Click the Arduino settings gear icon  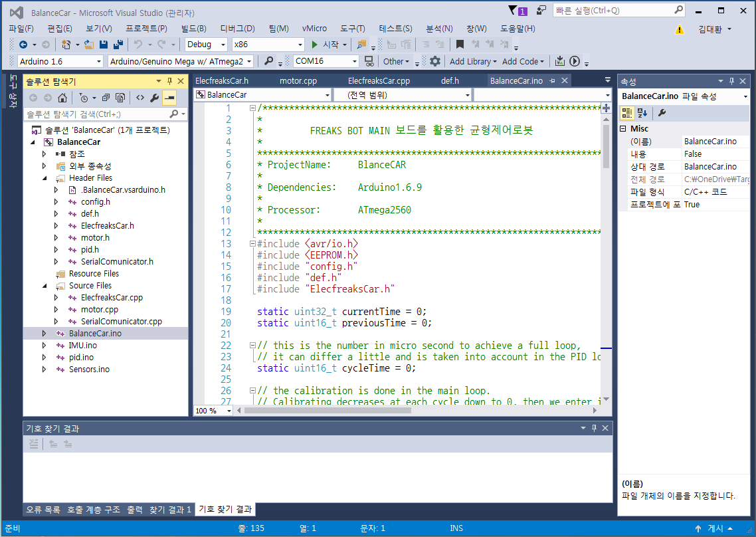coord(435,61)
